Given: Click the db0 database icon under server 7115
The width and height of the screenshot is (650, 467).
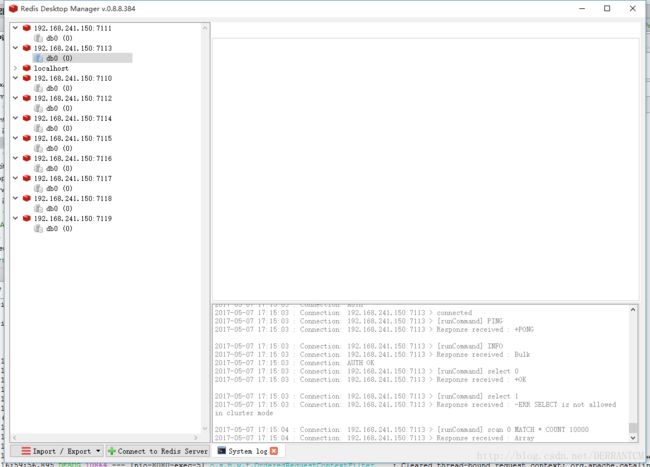Looking at the screenshot, I should click(38, 148).
